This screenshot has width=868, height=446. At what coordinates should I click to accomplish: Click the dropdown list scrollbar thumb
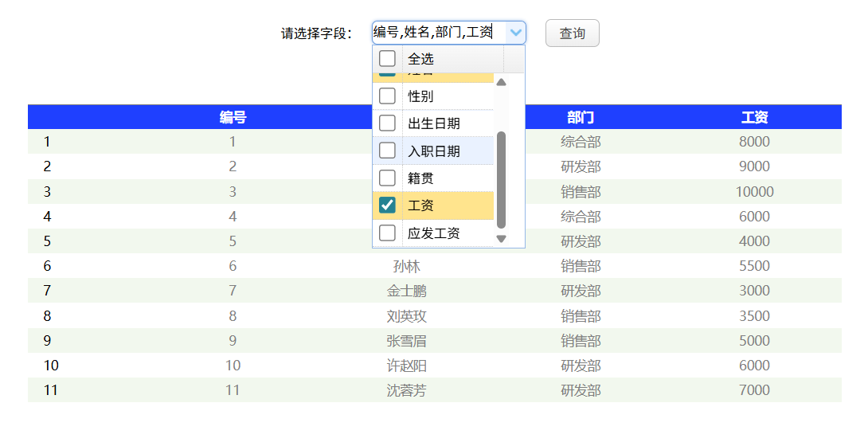502,180
